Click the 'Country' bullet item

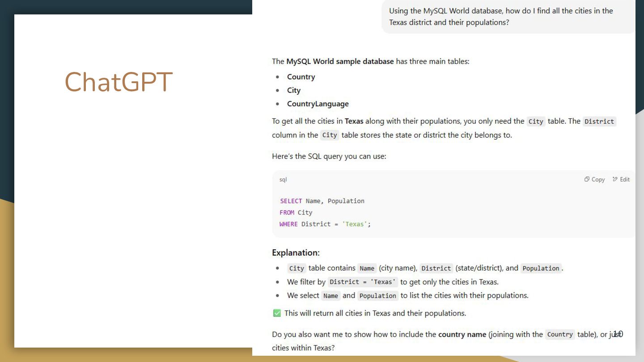click(301, 77)
